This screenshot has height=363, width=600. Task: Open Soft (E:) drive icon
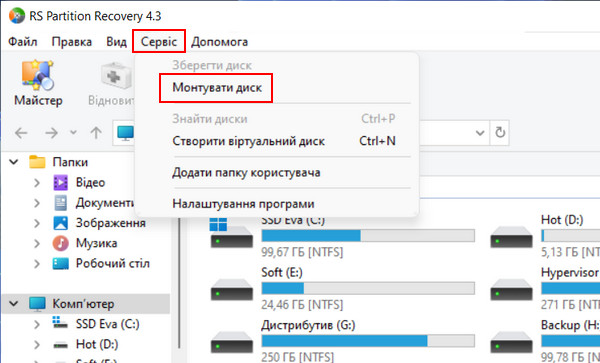click(x=232, y=289)
